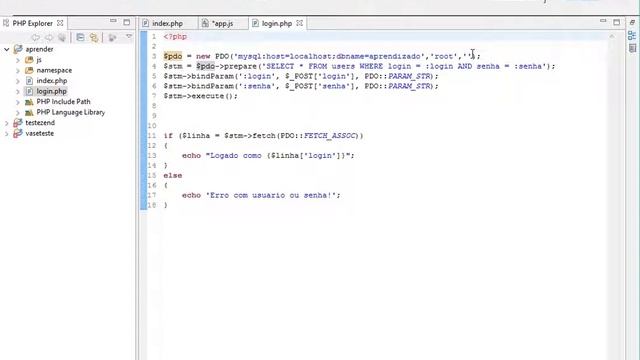The width and height of the screenshot is (640, 360).
Task: Expand the namespace folder
Action: tap(18, 71)
